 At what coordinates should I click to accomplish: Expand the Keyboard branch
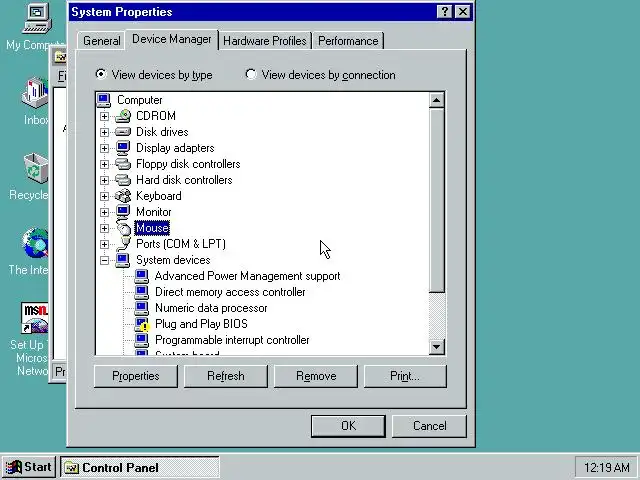click(x=104, y=196)
